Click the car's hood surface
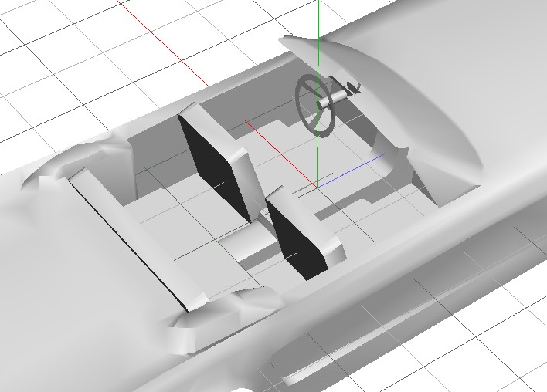 coord(464,46)
